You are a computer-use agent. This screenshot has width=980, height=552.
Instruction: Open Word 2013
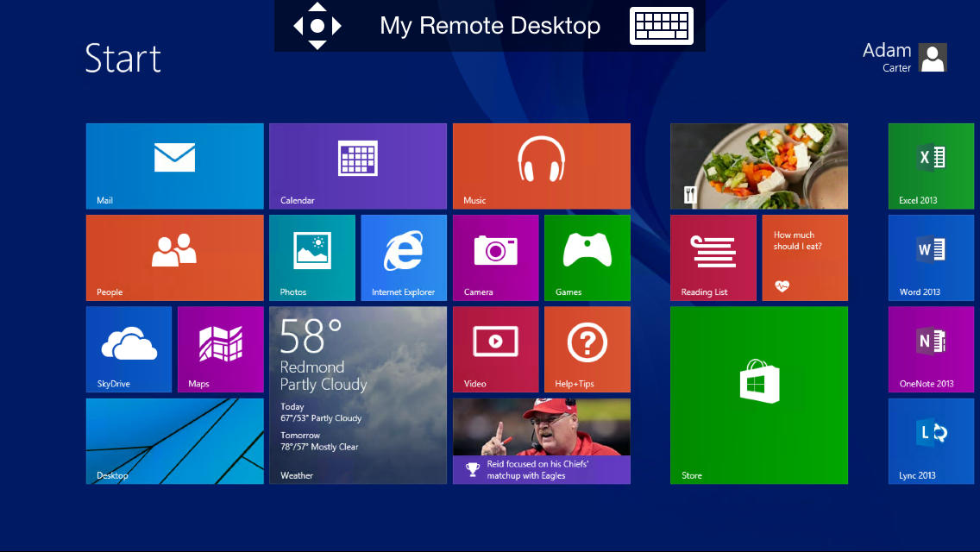point(931,258)
